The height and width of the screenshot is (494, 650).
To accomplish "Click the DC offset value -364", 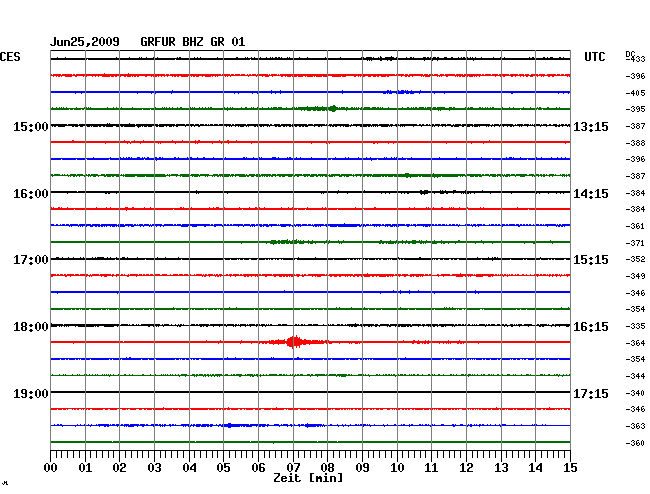I will point(635,343).
